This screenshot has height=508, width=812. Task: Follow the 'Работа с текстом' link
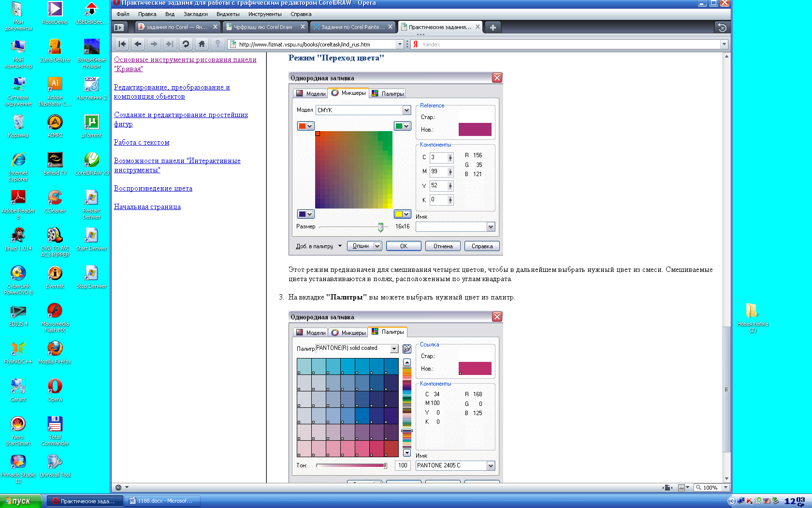(x=142, y=142)
